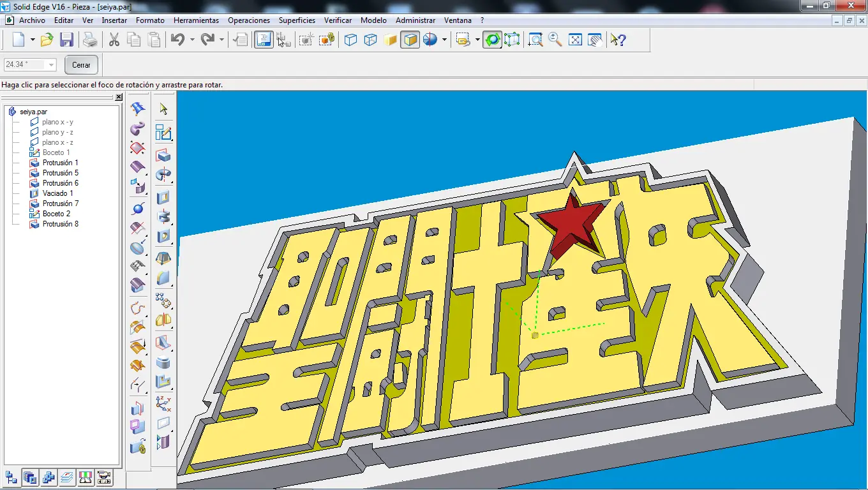Viewport: 868px width, 490px height.
Task: Toggle shaded with visible edges display
Action: click(410, 40)
